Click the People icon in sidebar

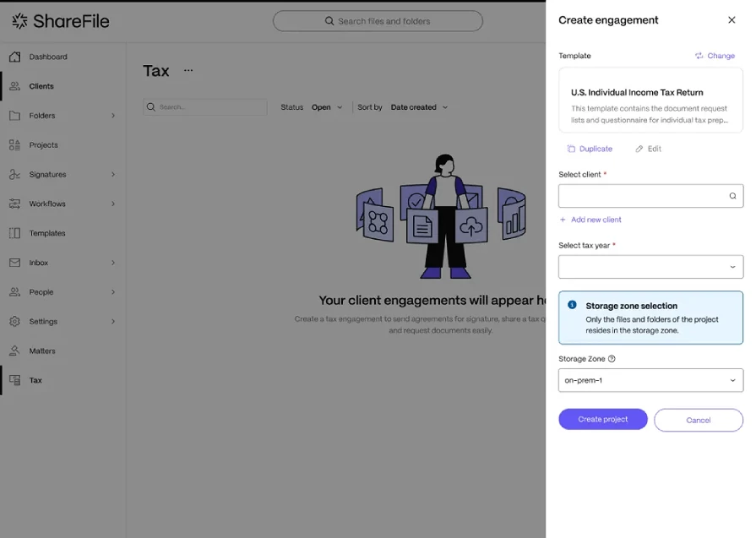[15, 292]
